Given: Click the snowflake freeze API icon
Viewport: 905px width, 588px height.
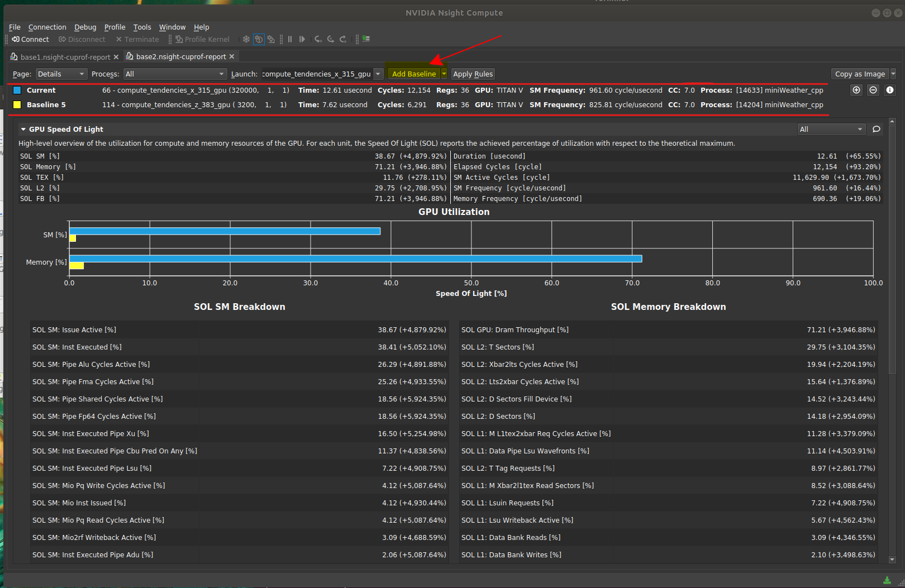Looking at the screenshot, I should point(246,40).
